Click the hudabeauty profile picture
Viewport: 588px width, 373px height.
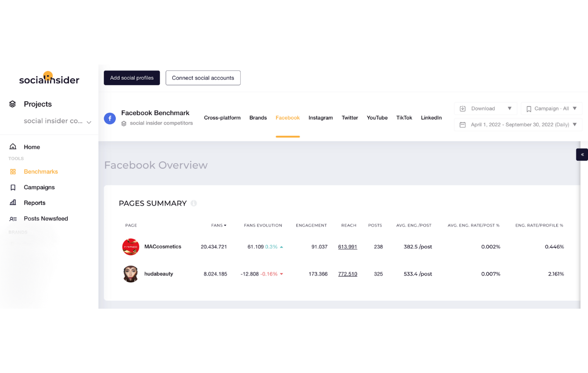click(x=131, y=274)
